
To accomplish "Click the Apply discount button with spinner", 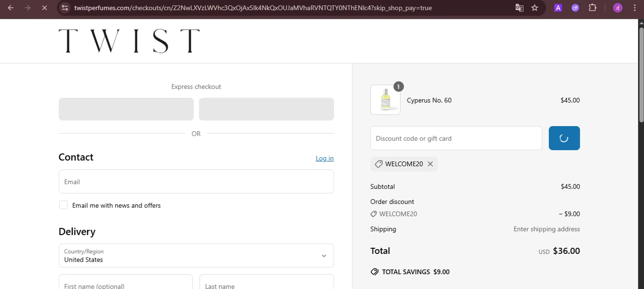I will (564, 138).
